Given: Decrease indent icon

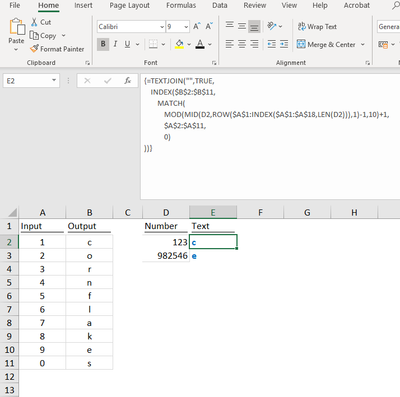Looking at the screenshot, I should click(x=272, y=44).
